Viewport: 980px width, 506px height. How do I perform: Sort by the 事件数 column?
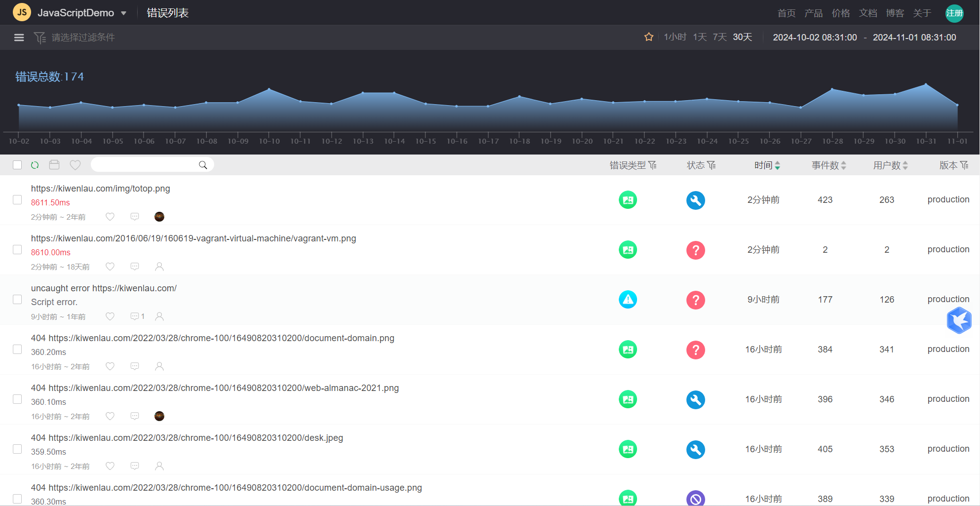click(x=829, y=165)
